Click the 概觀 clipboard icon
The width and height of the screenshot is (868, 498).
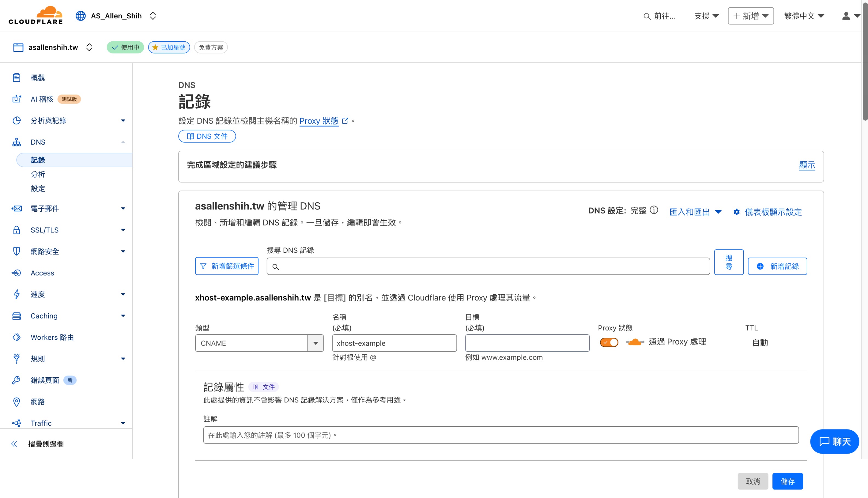(x=16, y=78)
